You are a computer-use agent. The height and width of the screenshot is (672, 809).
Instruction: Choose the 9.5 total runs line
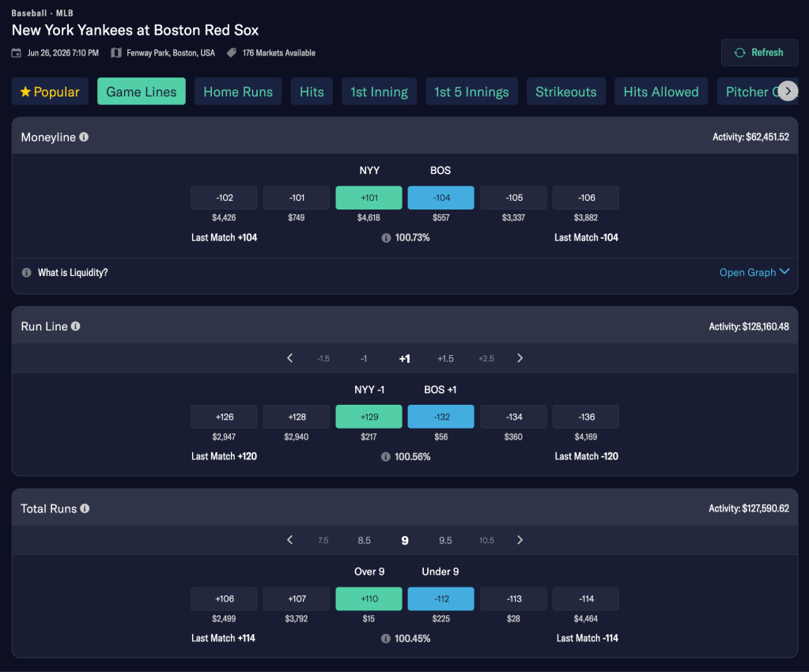[445, 541]
